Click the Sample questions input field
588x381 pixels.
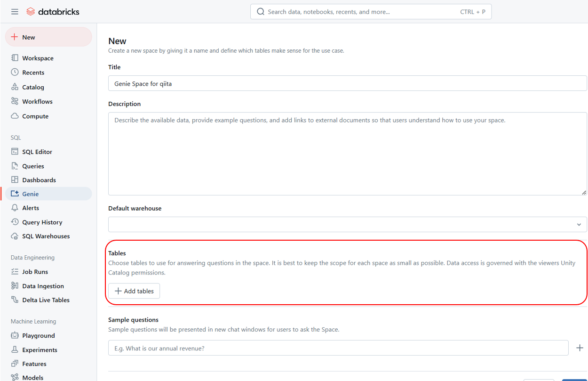point(338,348)
